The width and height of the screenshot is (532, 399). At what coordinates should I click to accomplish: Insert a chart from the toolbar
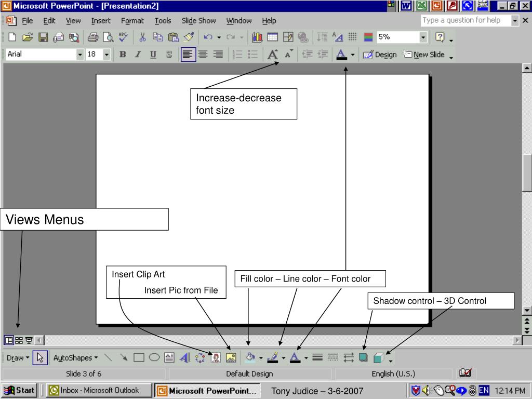click(x=257, y=37)
